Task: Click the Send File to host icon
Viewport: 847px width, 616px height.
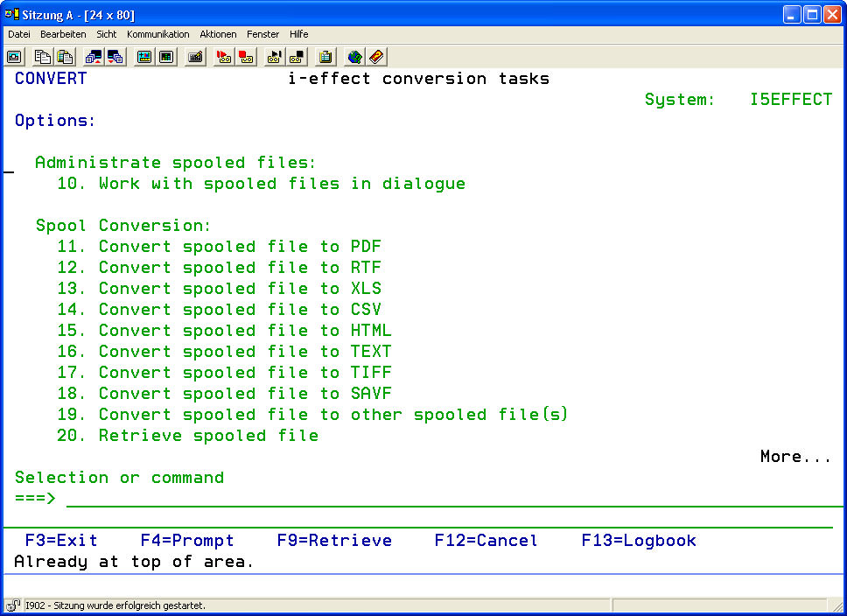Action: 94,57
